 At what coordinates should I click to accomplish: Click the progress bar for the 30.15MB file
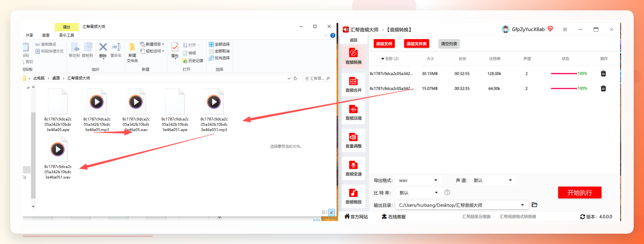click(x=564, y=74)
